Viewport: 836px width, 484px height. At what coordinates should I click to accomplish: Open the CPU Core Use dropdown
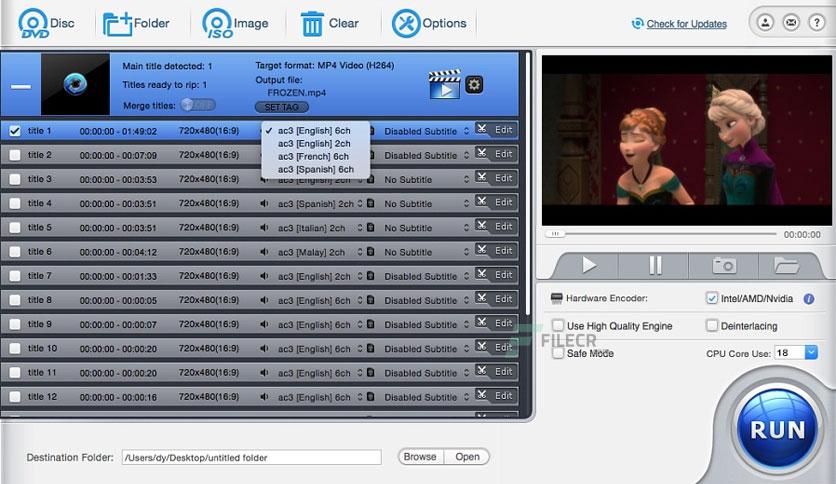(x=811, y=352)
